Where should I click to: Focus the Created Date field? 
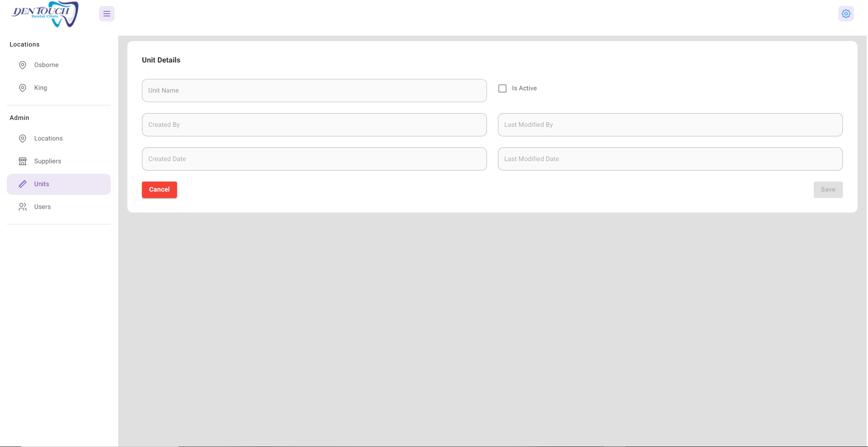click(314, 159)
